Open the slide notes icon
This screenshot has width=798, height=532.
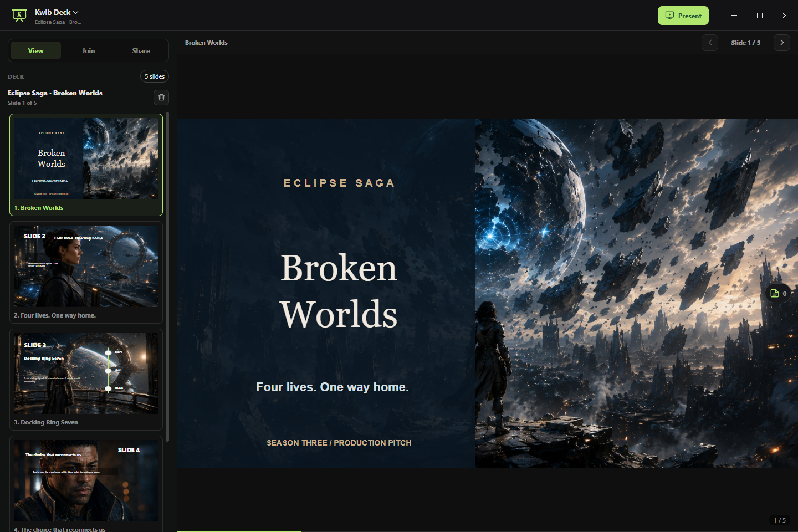tap(779, 293)
